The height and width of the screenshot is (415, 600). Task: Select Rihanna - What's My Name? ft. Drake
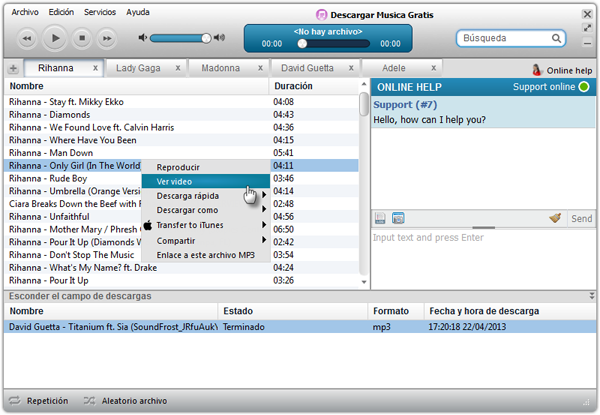coord(181,267)
